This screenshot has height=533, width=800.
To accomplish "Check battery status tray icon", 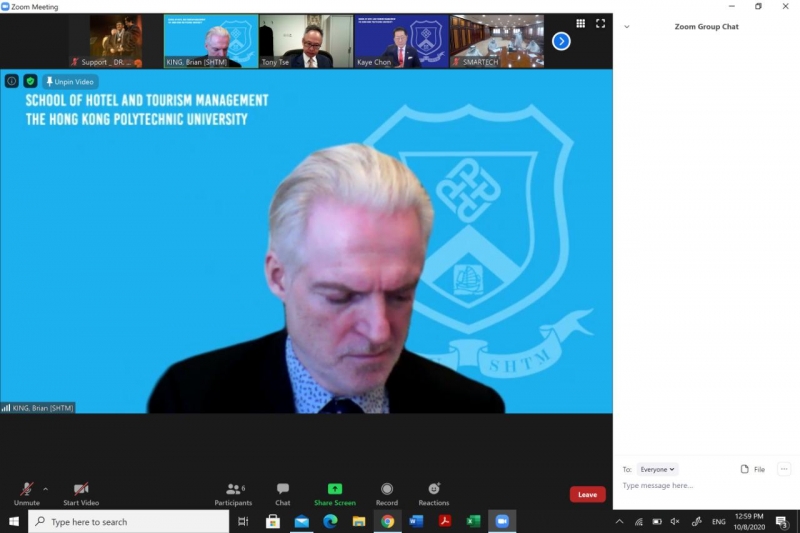I will (x=657, y=521).
